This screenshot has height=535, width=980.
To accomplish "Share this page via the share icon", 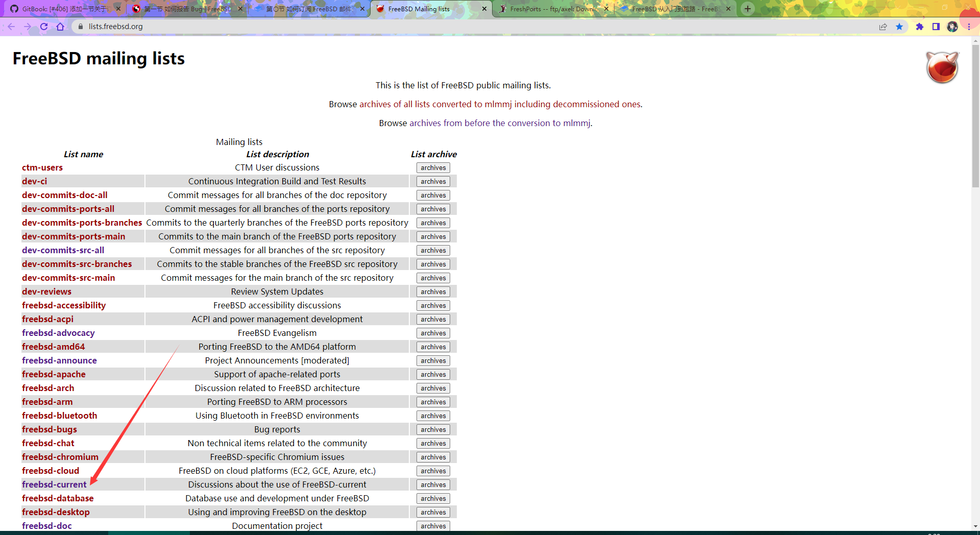I will (883, 27).
